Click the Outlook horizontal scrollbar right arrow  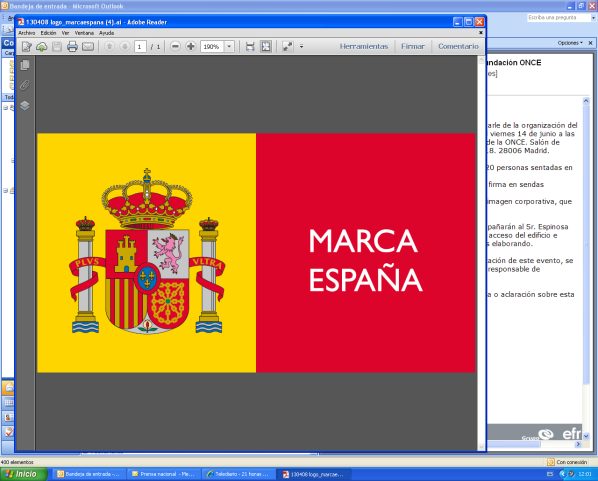point(578,444)
